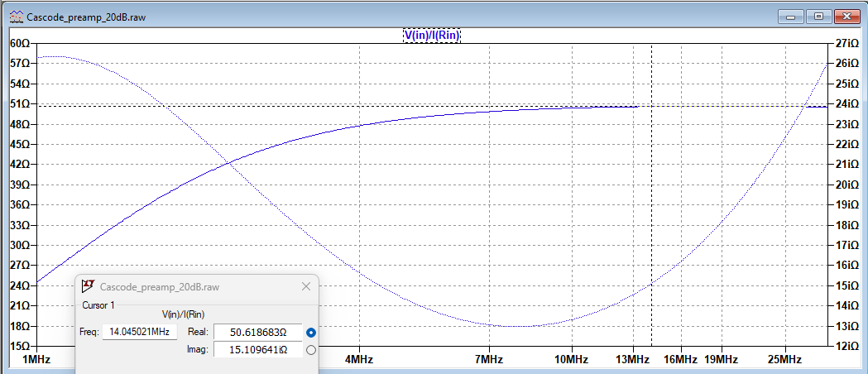The image size is (868, 374).
Task: Click the 60Ω left axis label
Action: 18,43
